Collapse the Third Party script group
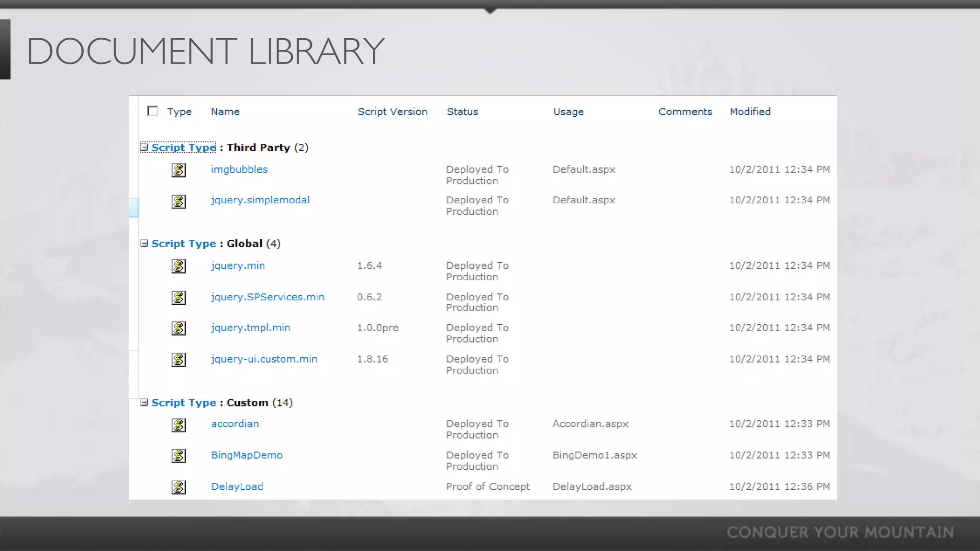 pos(144,147)
